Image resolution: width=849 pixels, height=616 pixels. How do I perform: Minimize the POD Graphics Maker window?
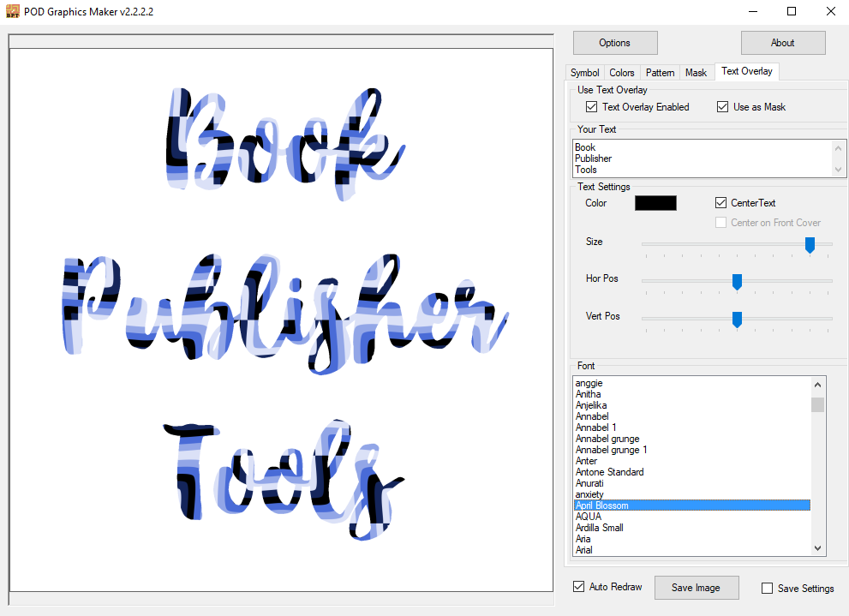tap(753, 11)
